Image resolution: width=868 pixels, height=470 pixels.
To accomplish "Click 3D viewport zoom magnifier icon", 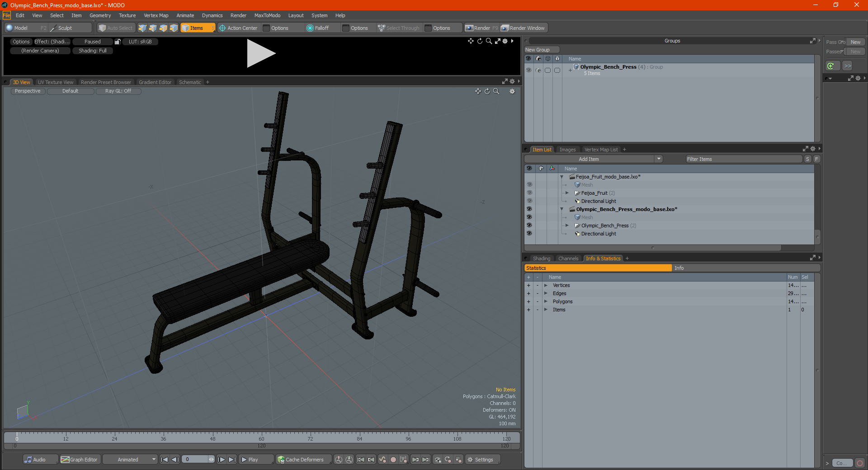I will tap(496, 91).
